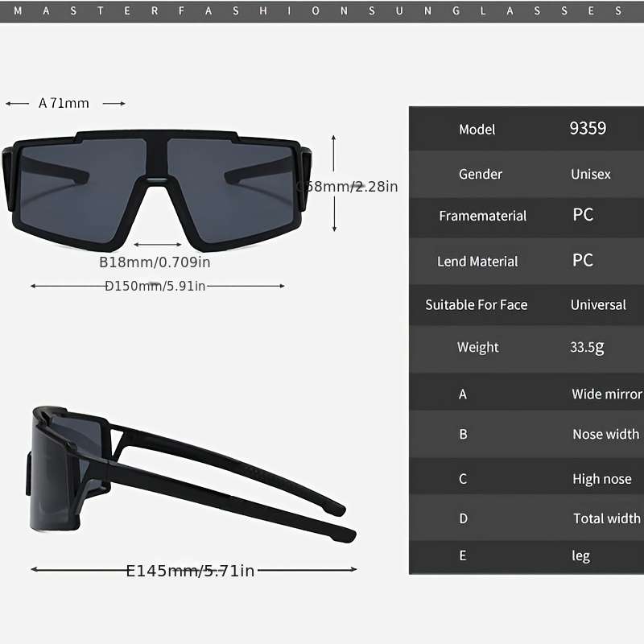Click the '58mm/2.28in' height label
Image resolution: width=644 pixels, height=644 pixels.
[x=348, y=187]
